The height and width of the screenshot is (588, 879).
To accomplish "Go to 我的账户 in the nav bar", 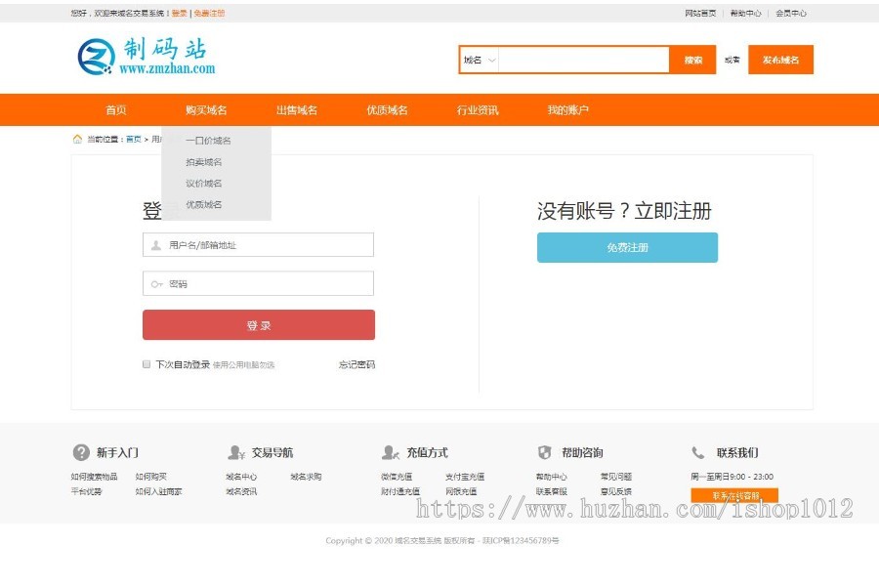I will tap(567, 110).
